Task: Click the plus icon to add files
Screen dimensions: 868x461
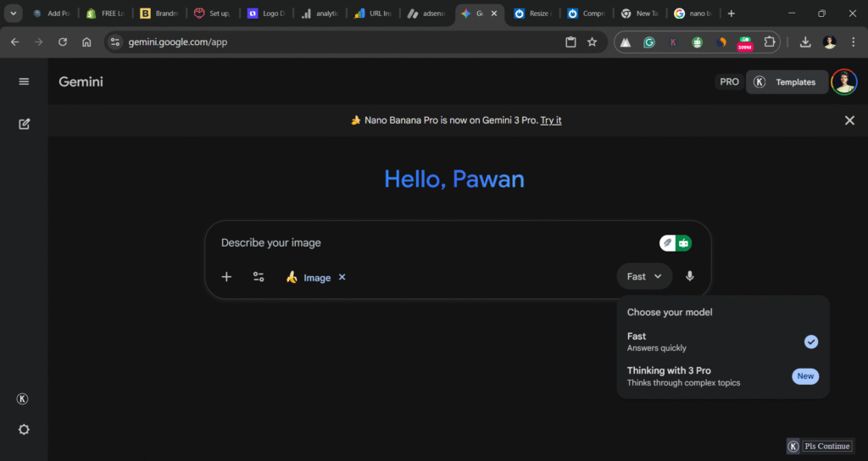Action: pyautogui.click(x=226, y=277)
